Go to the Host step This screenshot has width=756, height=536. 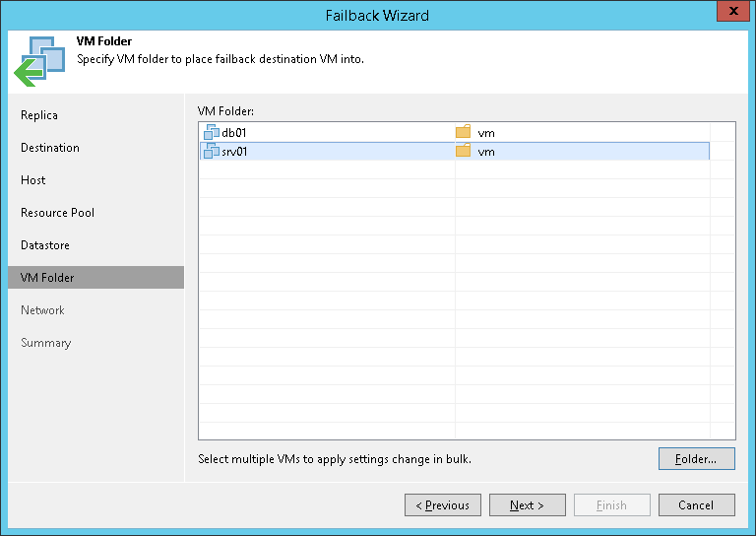click(32, 180)
